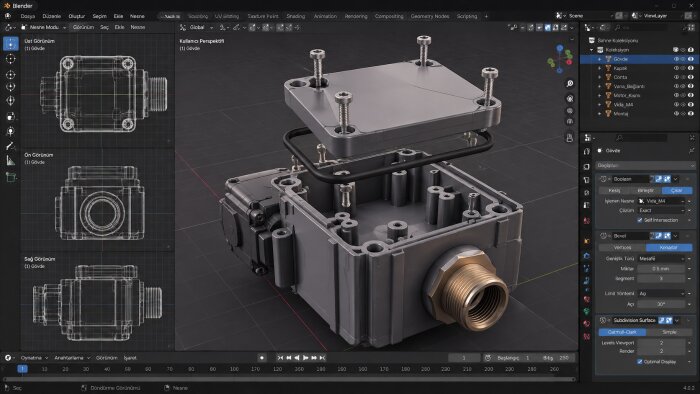The width and height of the screenshot is (700, 394).
Task: Adjust Levels Viewport subdivision field
Action: click(661, 343)
